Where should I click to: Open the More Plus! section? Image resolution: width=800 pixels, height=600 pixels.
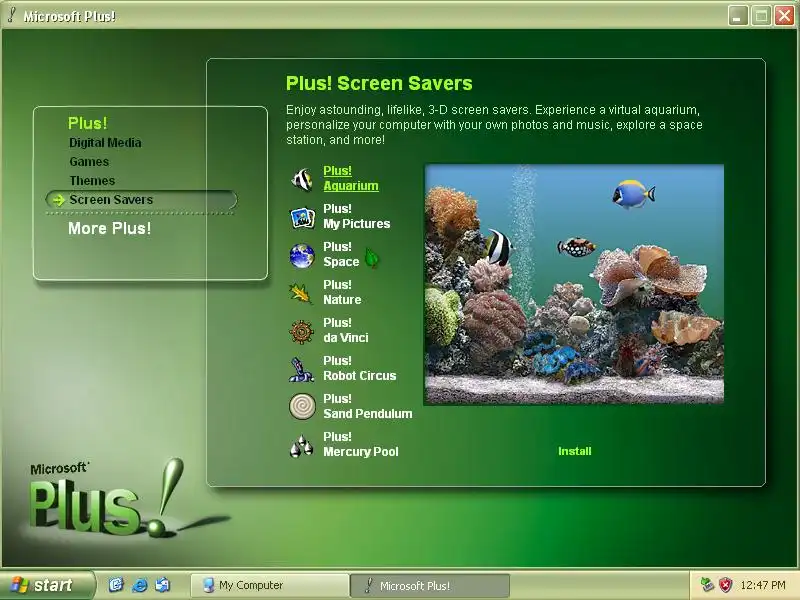point(110,229)
